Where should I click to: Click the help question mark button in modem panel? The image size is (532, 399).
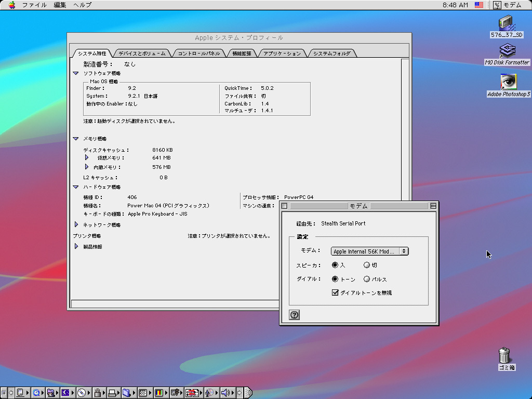click(x=294, y=315)
